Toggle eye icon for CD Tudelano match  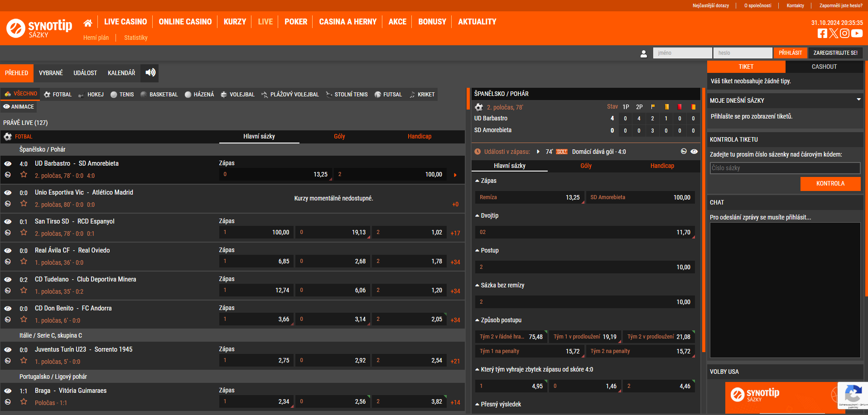click(8, 279)
